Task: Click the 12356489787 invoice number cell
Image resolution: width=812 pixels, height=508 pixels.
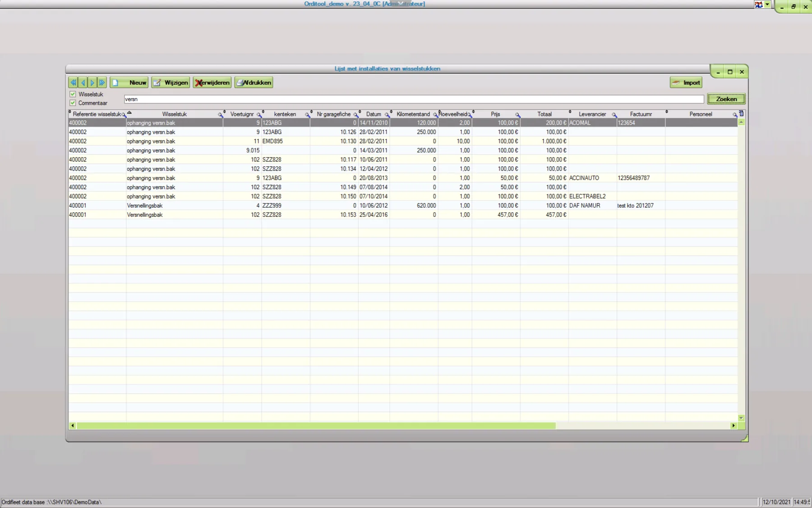Action: click(x=641, y=178)
